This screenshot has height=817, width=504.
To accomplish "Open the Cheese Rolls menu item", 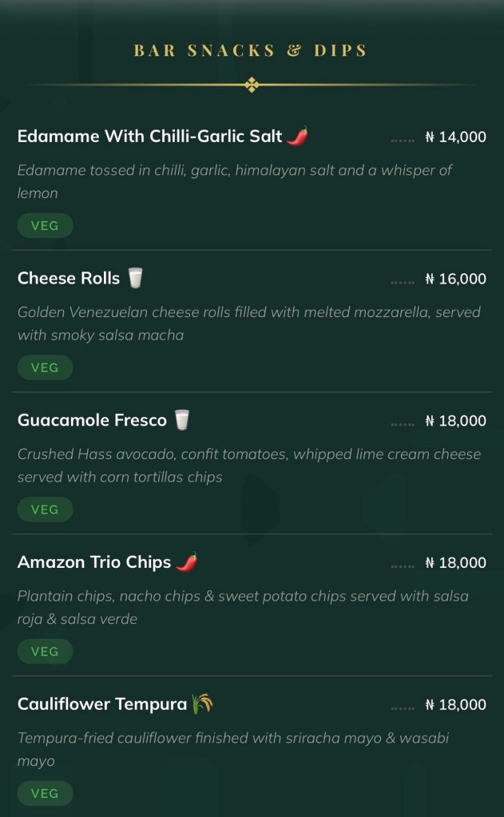I will [x=69, y=279].
